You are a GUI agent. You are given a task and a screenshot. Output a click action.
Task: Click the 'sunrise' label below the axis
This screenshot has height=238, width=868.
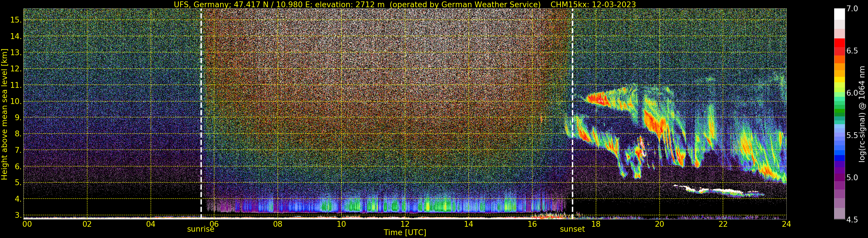(x=201, y=229)
